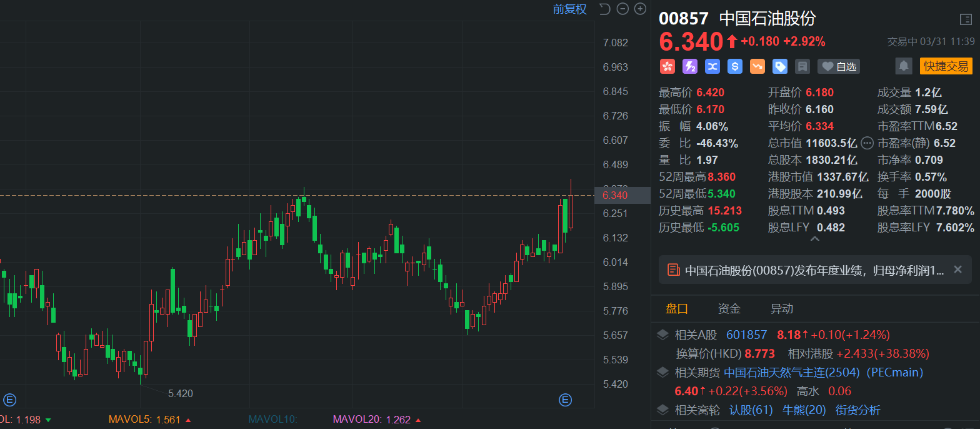Click the 52周最高 8.360 value
Viewport: 980px width, 429px height.
point(721,177)
